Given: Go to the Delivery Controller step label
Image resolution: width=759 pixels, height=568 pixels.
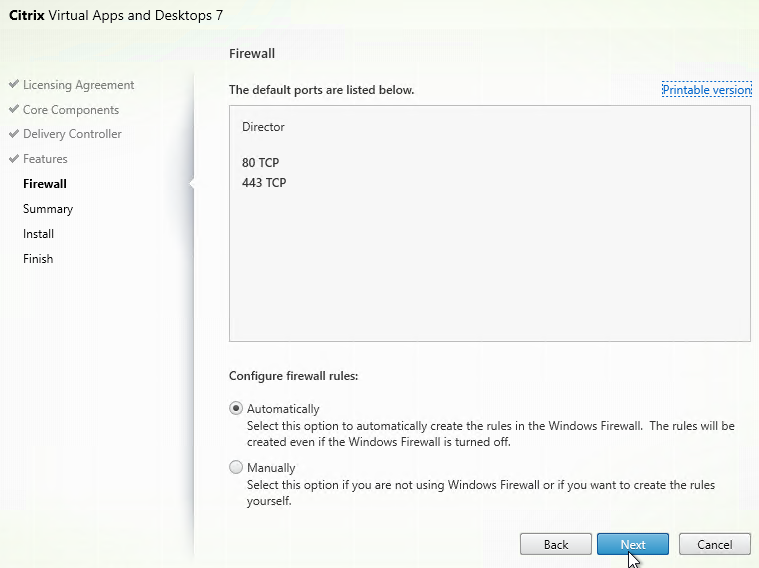Looking at the screenshot, I should 72,134.
